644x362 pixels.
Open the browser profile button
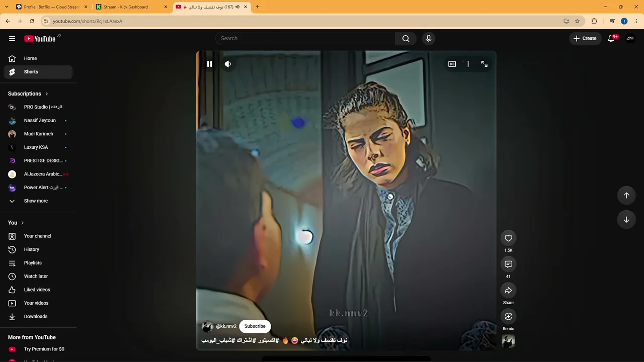point(624,21)
